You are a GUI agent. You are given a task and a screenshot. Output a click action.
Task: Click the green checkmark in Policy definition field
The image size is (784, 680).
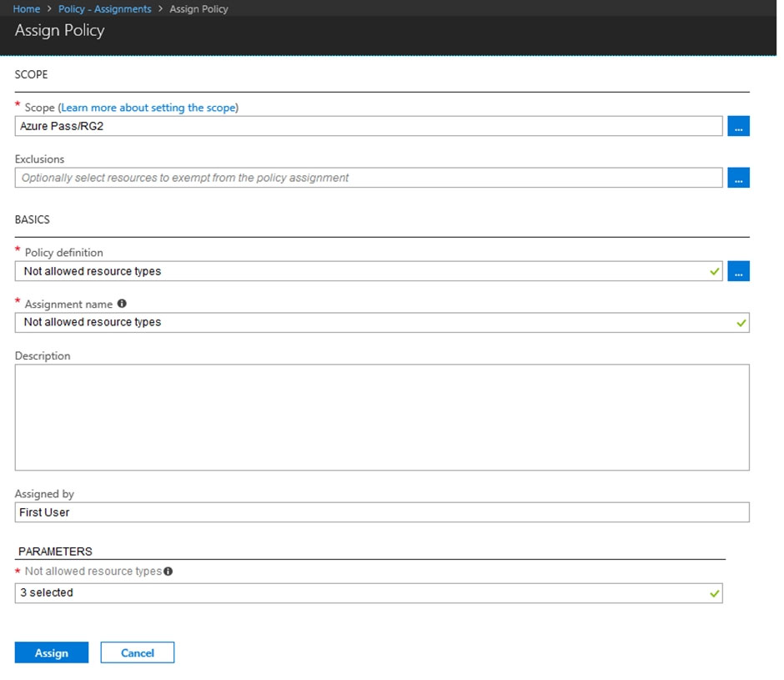(713, 271)
